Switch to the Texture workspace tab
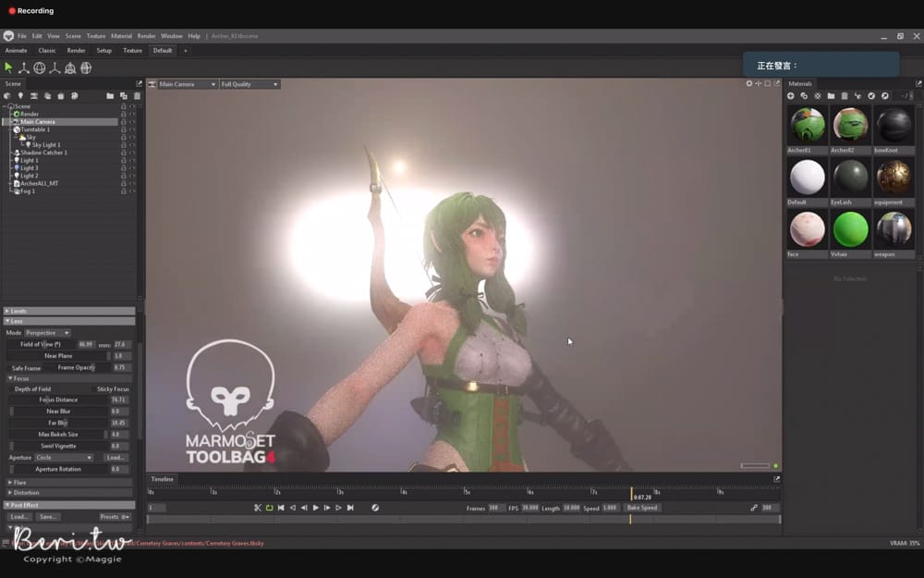924x578 pixels. pyautogui.click(x=132, y=51)
